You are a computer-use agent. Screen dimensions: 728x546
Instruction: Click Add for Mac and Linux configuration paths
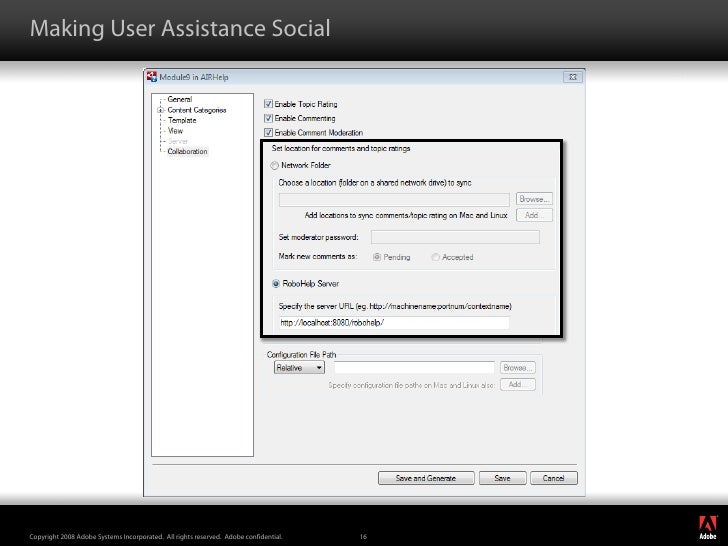(518, 384)
